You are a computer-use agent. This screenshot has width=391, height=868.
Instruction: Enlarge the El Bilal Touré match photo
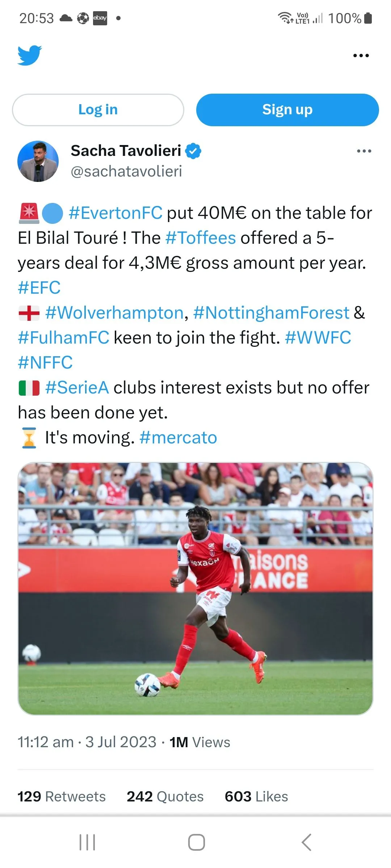tap(195, 588)
